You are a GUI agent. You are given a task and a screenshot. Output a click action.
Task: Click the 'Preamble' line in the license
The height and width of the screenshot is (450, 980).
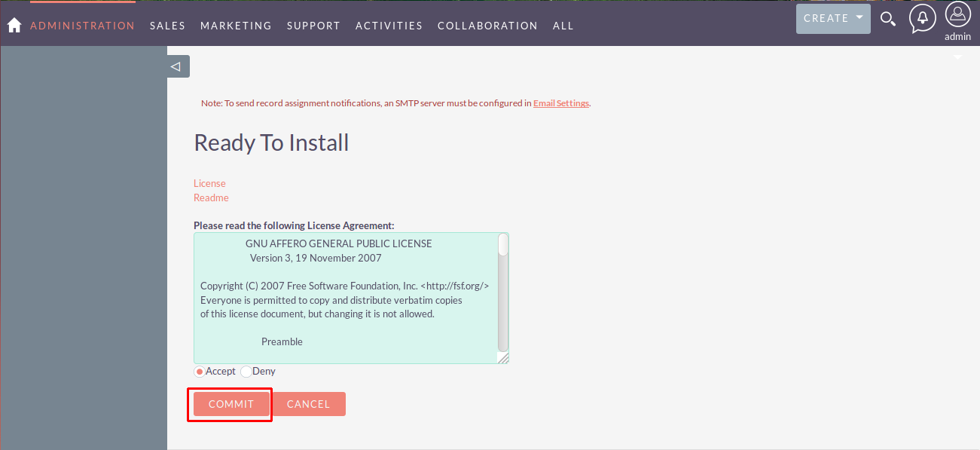tap(282, 341)
